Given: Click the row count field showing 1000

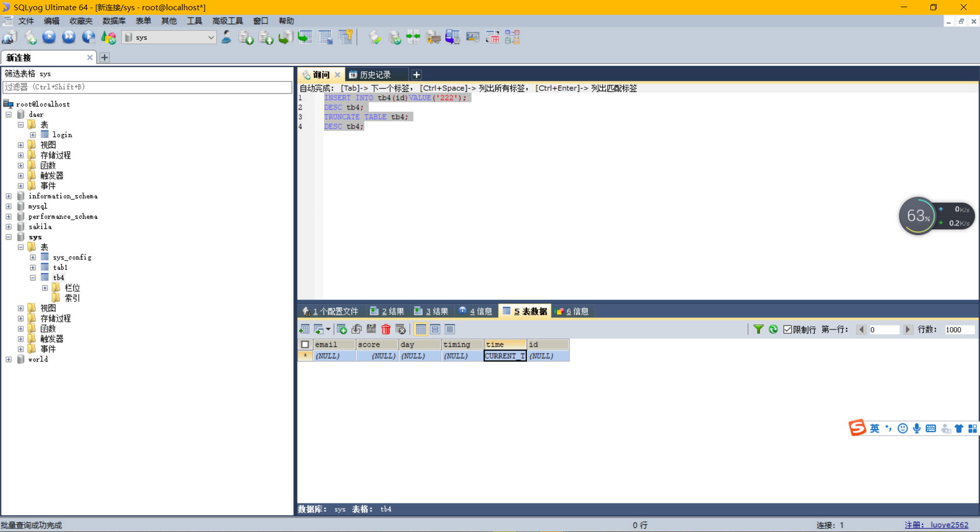Looking at the screenshot, I should tap(959, 330).
